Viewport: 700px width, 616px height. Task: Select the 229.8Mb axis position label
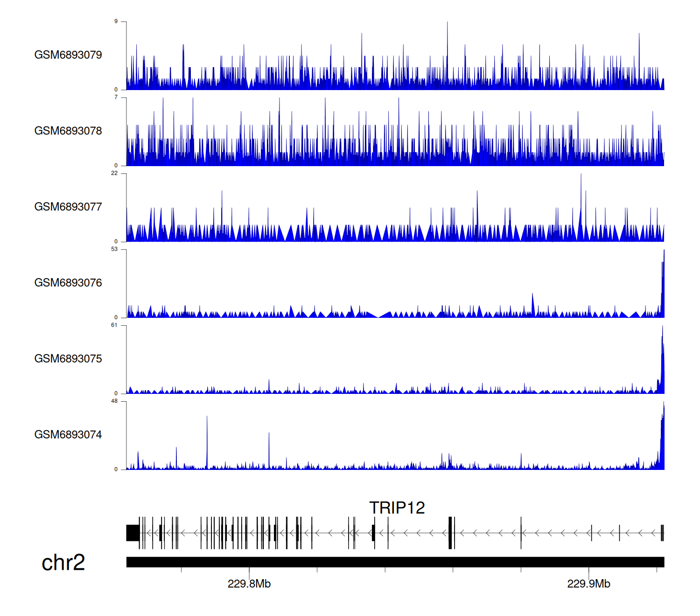click(249, 584)
